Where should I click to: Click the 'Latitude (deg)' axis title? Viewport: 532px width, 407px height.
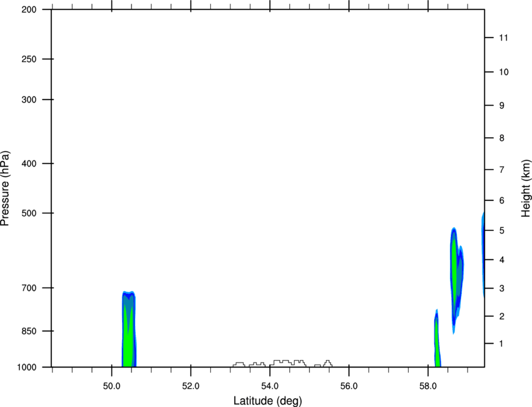267,401
